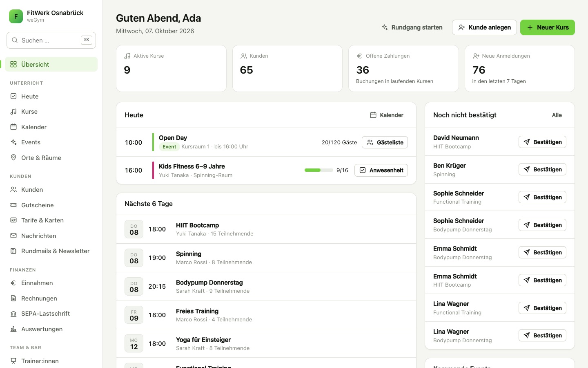This screenshot has width=588, height=368.
Task: Click the Kurse music note icon
Action: [13, 112]
